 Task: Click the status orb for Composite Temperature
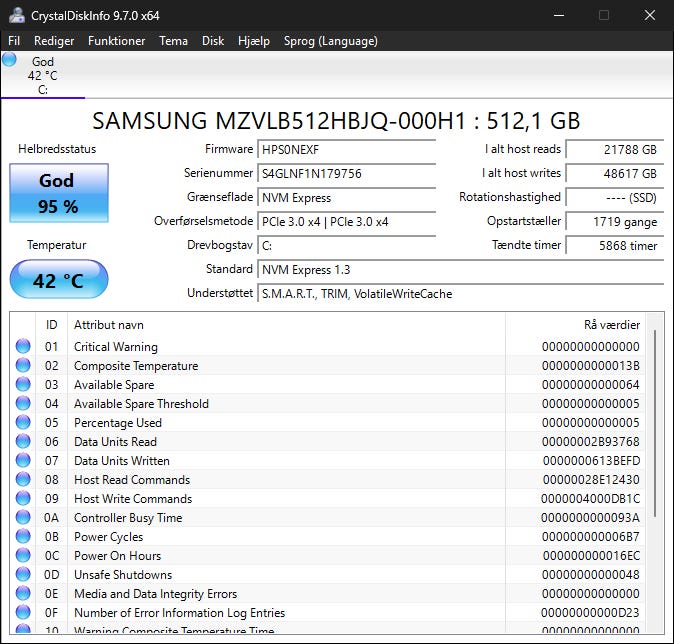pyautogui.click(x=23, y=365)
